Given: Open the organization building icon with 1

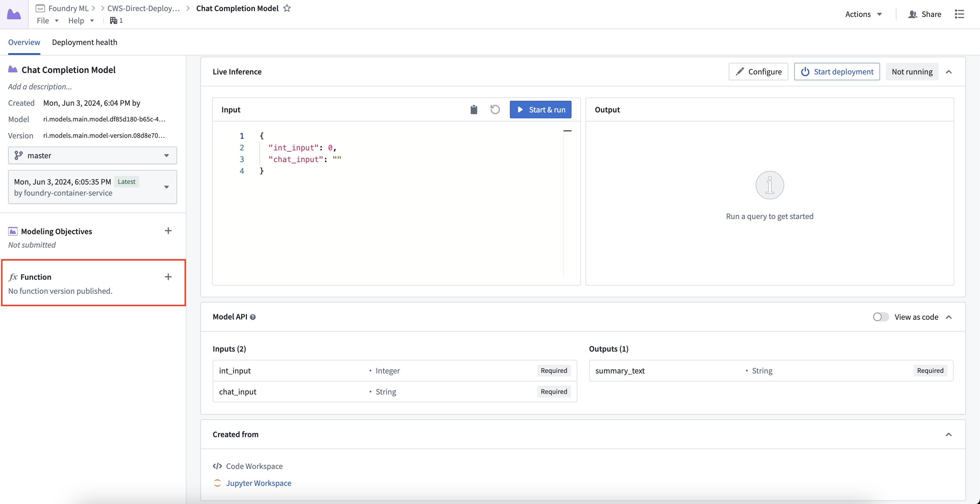Looking at the screenshot, I should click(x=116, y=20).
